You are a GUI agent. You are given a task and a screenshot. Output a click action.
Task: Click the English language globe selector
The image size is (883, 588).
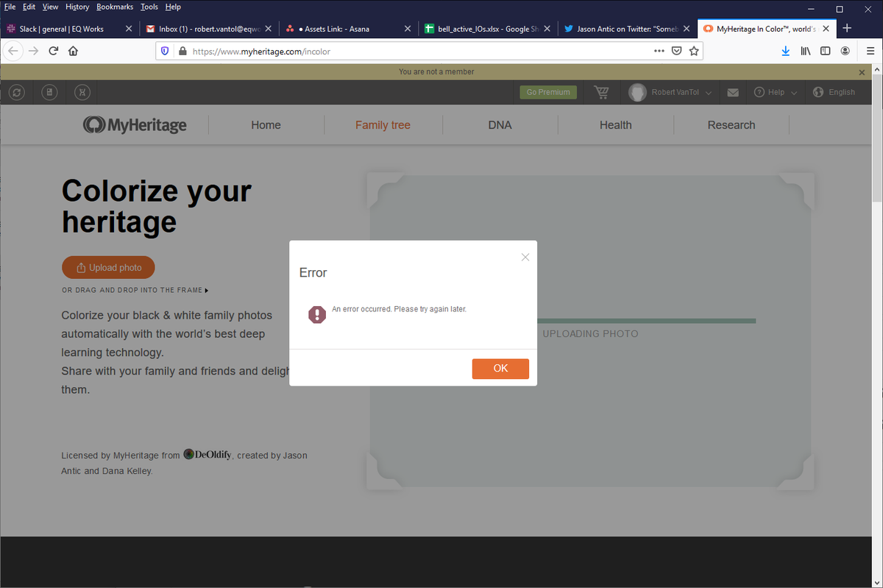click(x=834, y=92)
